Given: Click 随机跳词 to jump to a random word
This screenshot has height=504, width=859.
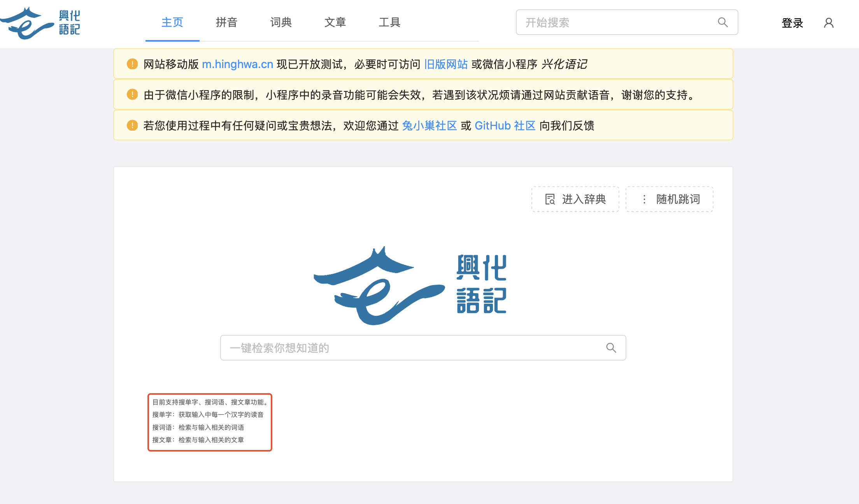Looking at the screenshot, I should 669,199.
